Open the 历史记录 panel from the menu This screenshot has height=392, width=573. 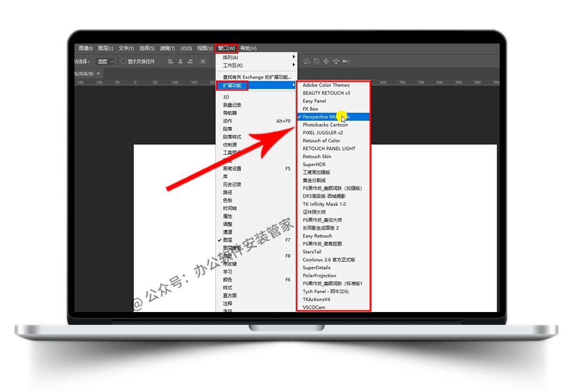click(232, 185)
